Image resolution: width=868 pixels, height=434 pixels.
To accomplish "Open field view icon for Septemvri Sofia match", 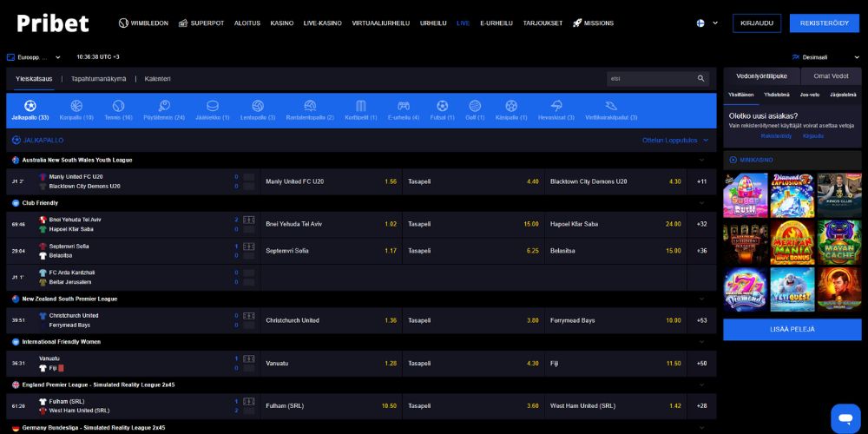I will (x=248, y=247).
